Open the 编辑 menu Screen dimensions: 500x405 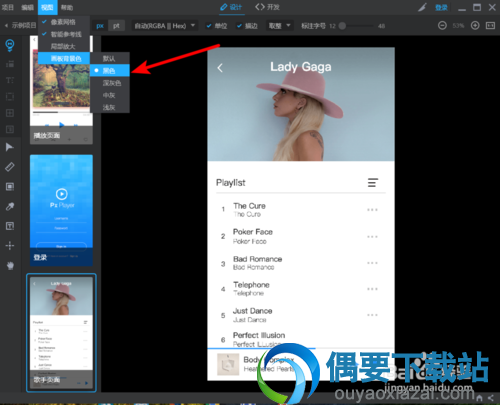coord(27,7)
